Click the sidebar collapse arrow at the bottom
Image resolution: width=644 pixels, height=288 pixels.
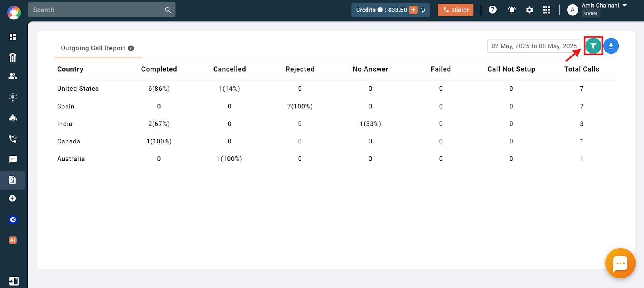13,281
